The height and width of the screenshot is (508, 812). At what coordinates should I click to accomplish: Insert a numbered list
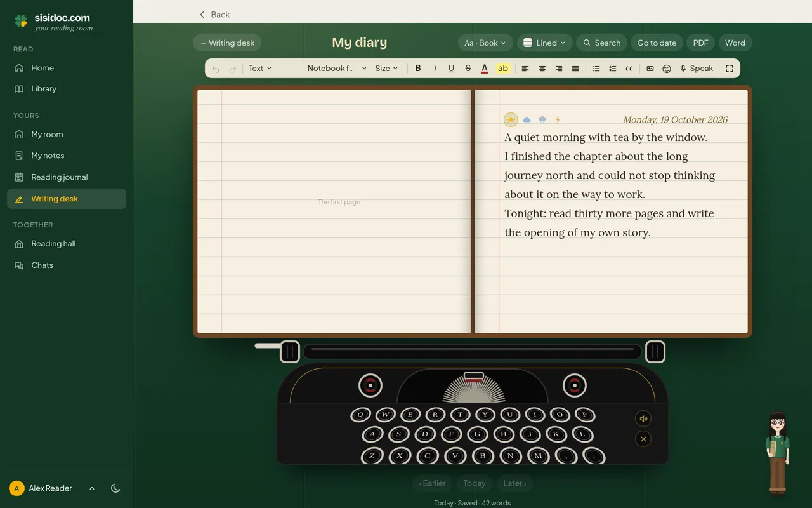612,69
